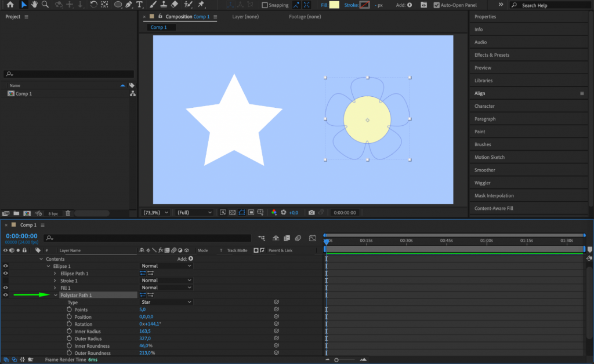Viewport: 594px width, 364px height.
Task: Hide the Ellipse 1 shape with its eye toggle
Action: coord(5,266)
